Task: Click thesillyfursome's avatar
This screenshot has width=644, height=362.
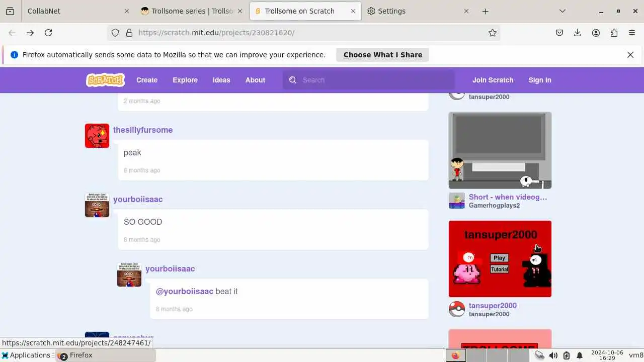Action: [x=97, y=136]
